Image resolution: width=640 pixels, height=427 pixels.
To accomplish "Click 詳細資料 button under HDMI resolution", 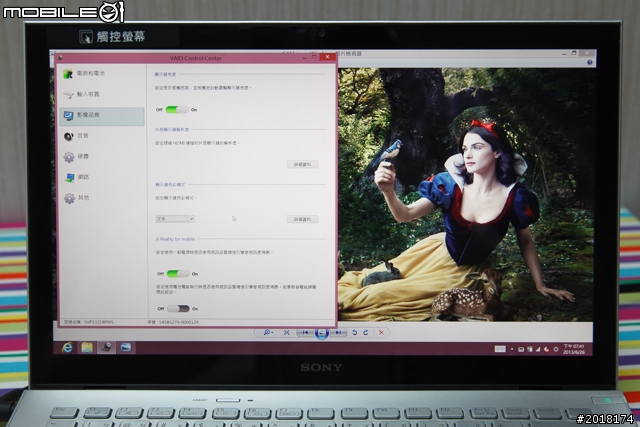I will tap(302, 164).
